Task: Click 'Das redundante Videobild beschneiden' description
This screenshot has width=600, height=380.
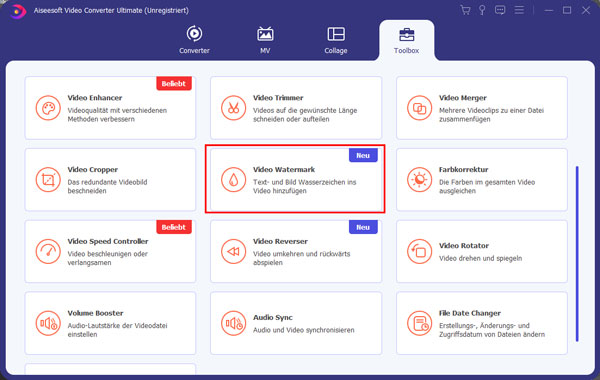Action: (x=107, y=186)
